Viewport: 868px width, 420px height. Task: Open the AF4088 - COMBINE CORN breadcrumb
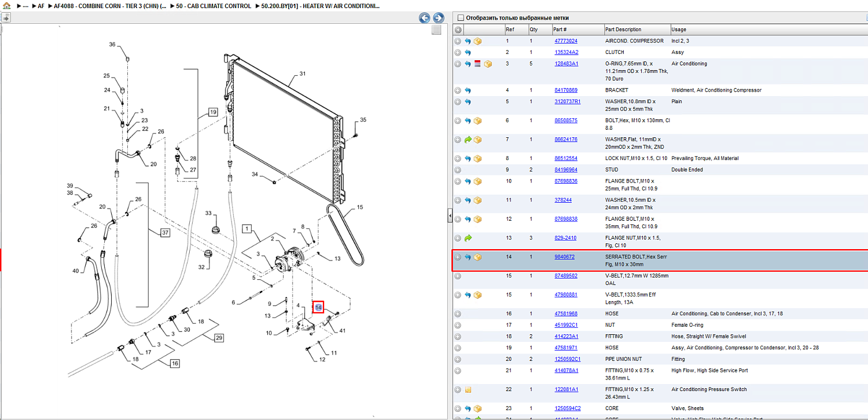109,6
